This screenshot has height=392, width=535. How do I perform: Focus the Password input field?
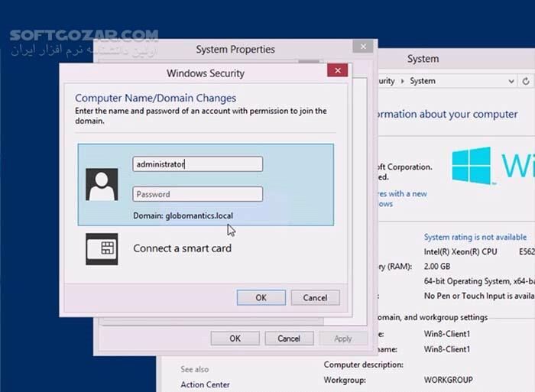pos(197,194)
